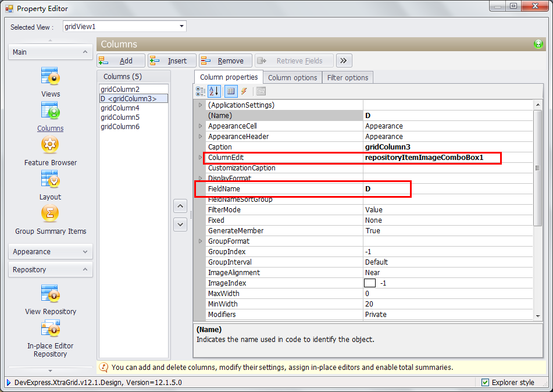Click the Insert column button

pyautogui.click(x=172, y=60)
